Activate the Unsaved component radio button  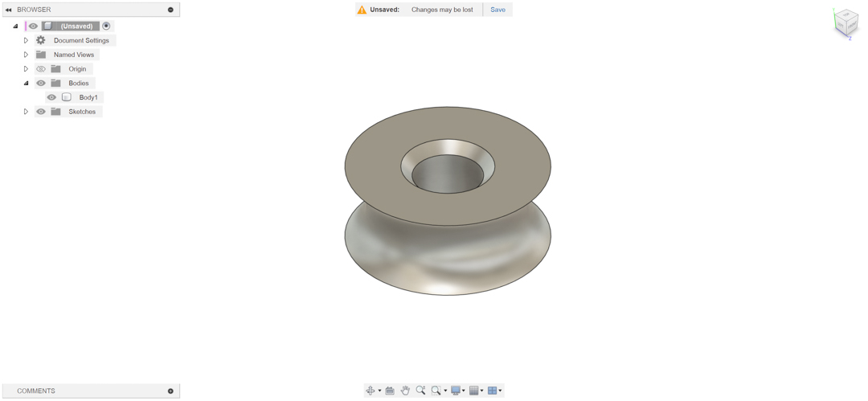[106, 26]
